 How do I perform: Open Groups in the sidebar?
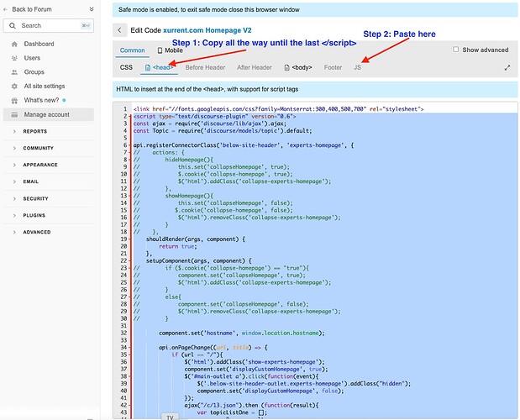click(34, 72)
